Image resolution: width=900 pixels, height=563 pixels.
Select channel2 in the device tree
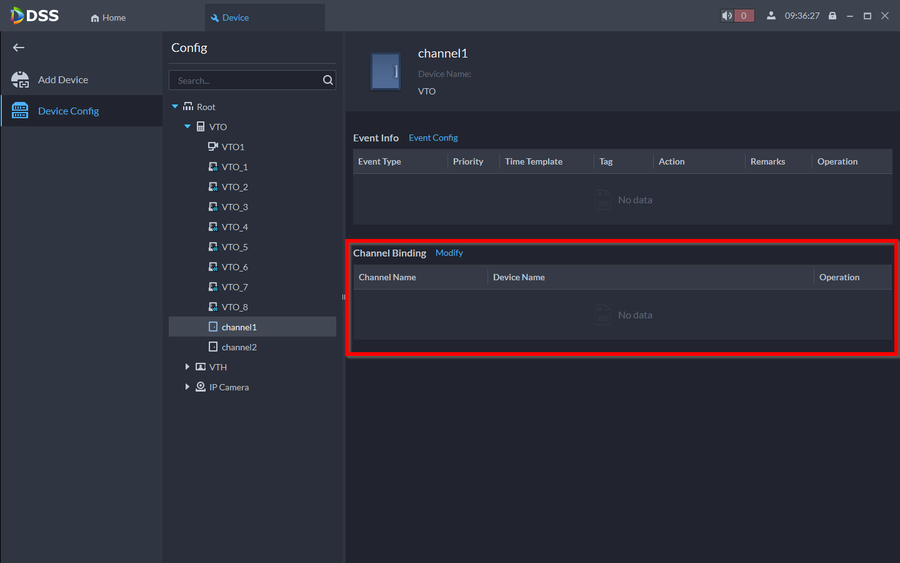[x=238, y=347]
